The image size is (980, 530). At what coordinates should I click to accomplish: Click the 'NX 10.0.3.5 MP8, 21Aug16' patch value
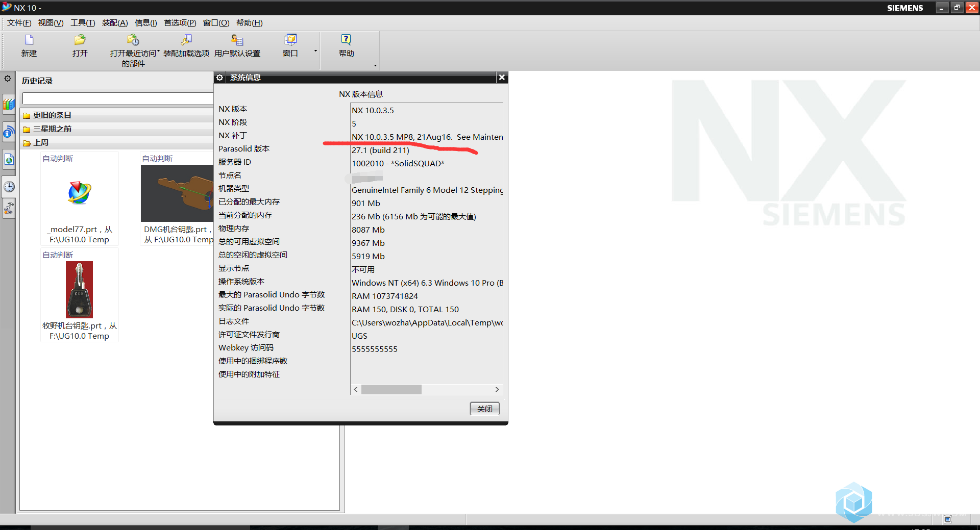(x=402, y=137)
